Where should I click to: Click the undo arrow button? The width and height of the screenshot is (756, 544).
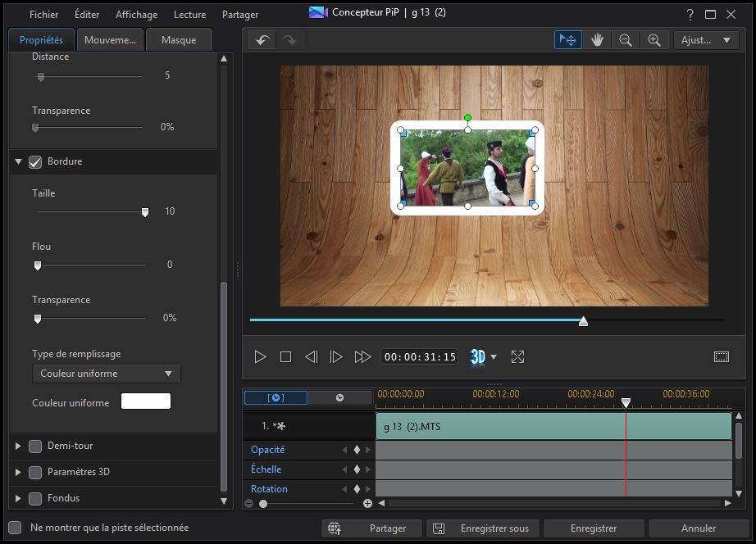262,40
